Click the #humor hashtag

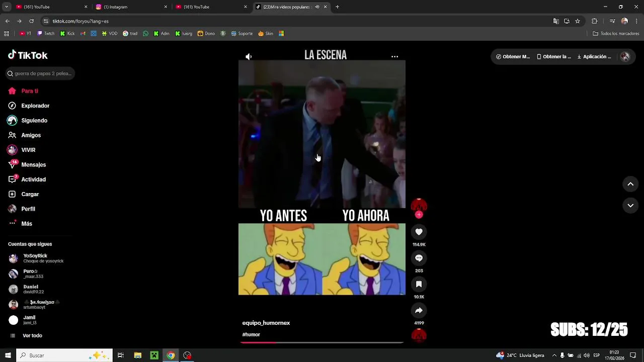(251, 334)
